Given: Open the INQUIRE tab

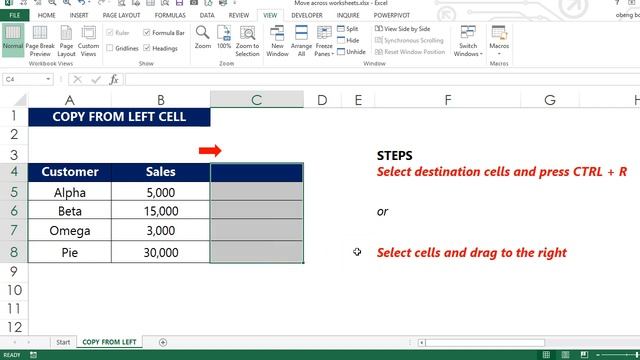Looking at the screenshot, I should [x=348, y=15].
